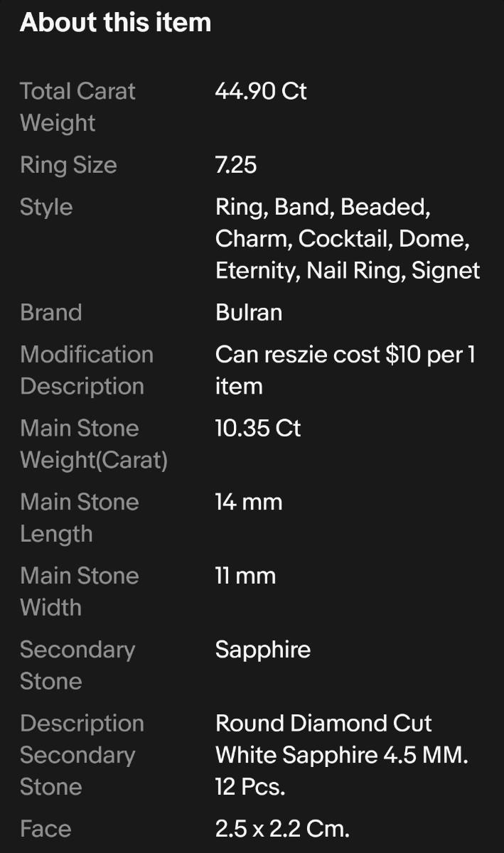The height and width of the screenshot is (853, 504).
Task: Select the 7.25 ring size value
Action: (x=236, y=165)
